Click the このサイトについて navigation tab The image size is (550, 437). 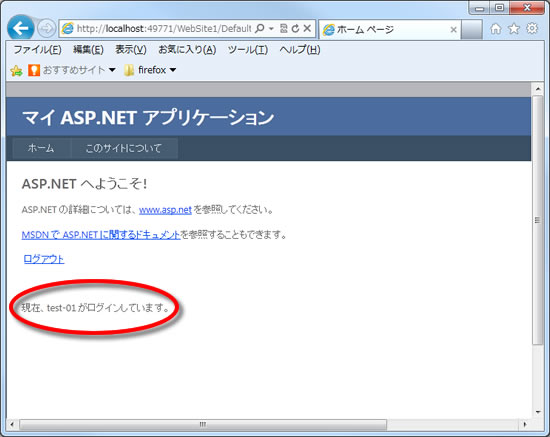[x=124, y=148]
